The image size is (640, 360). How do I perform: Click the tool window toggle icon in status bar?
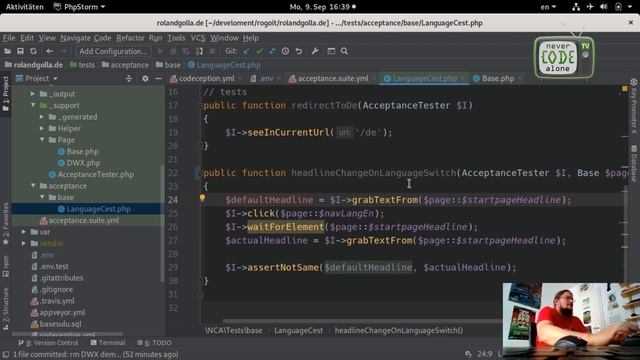(5, 355)
